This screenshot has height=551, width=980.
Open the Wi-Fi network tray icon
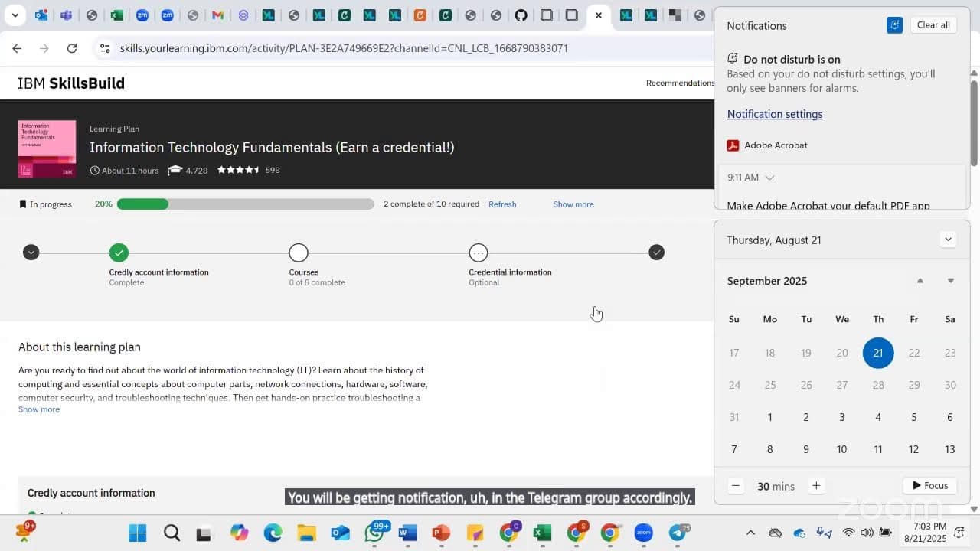(x=848, y=533)
